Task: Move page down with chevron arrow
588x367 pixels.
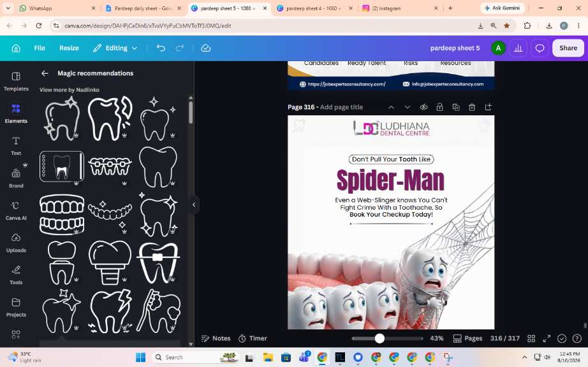Action: 408,107
